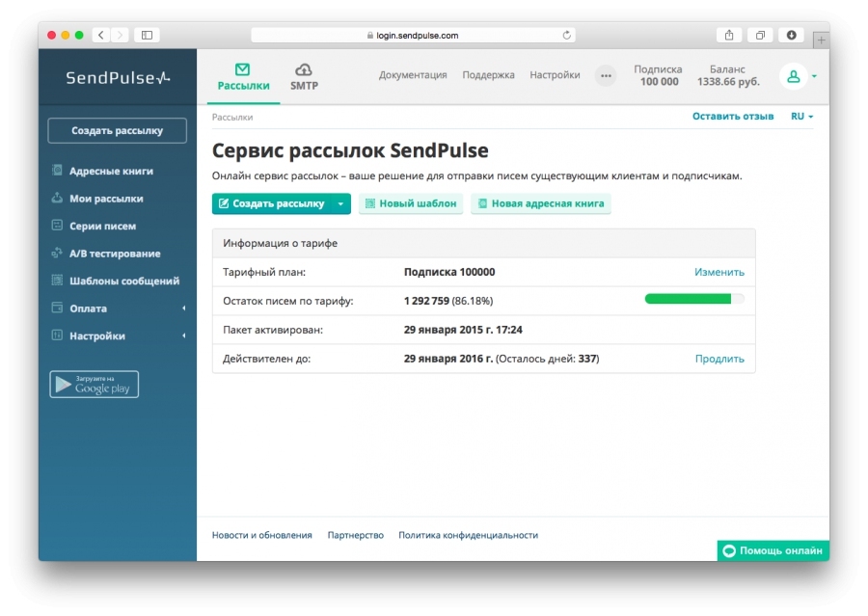Click the show all tabs icon
868x616 pixels.
(760, 36)
